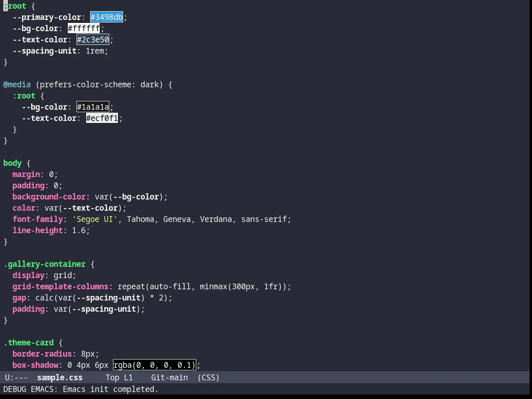Screen dimensions: 532x399
Task: Click the #ecf0f1 dark text-color value
Action: click(x=102, y=118)
